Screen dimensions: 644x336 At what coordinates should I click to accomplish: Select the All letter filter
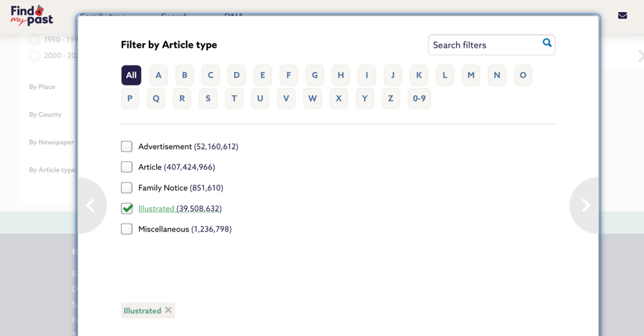[x=131, y=75]
